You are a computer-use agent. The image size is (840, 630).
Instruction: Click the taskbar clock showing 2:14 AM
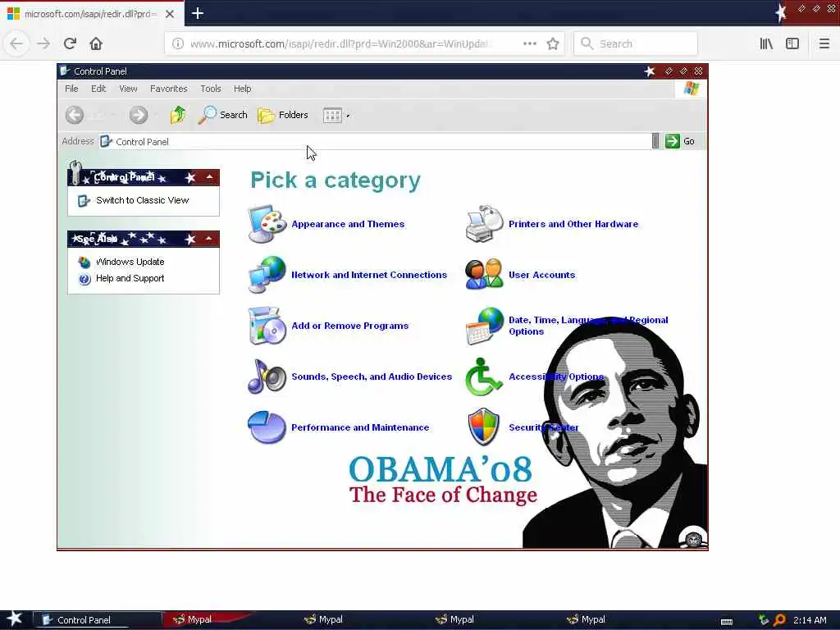pos(810,620)
